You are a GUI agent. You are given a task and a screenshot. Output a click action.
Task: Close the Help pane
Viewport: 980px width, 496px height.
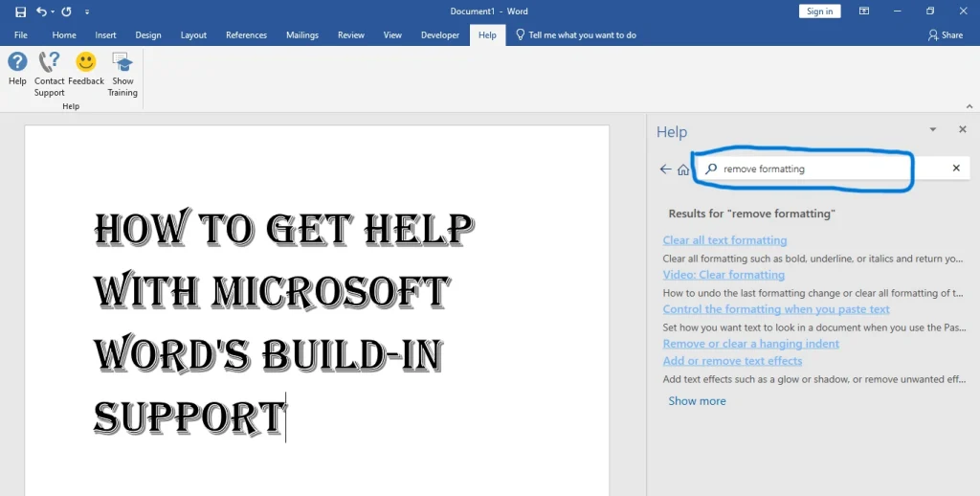963,129
